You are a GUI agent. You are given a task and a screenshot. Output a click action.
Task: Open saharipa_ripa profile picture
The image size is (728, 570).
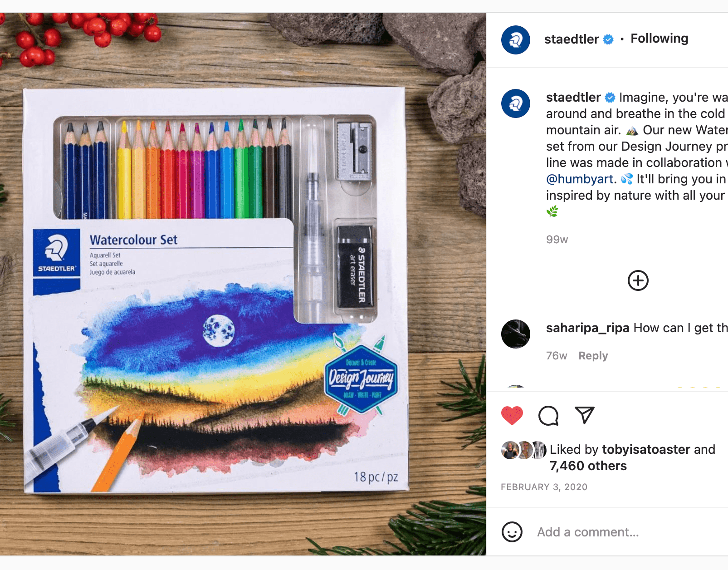(x=516, y=334)
